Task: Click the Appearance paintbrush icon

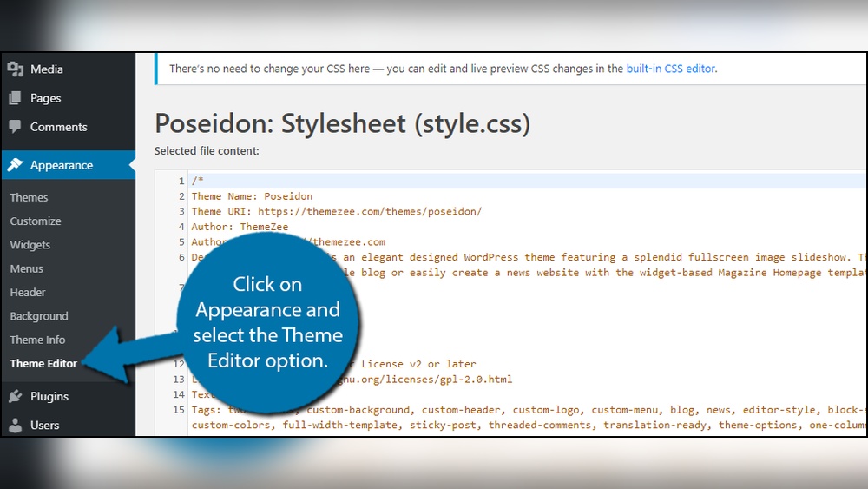Action: point(16,165)
